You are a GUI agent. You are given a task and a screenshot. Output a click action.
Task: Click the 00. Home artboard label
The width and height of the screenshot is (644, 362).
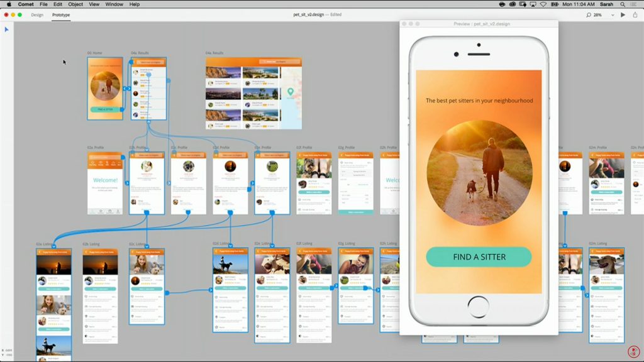pos(94,53)
